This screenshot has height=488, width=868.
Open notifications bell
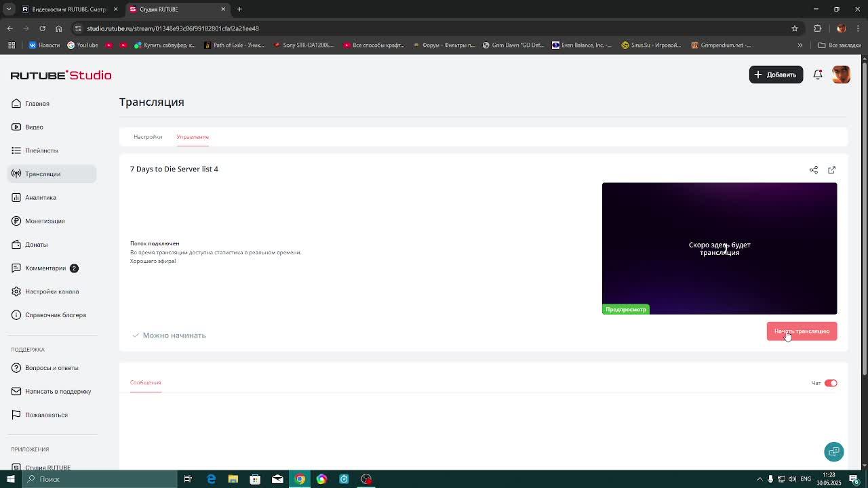pos(818,75)
